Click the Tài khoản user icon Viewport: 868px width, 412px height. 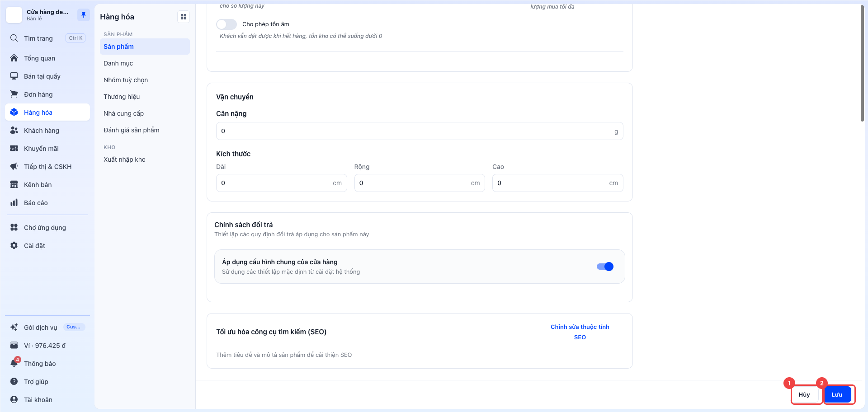(14, 400)
